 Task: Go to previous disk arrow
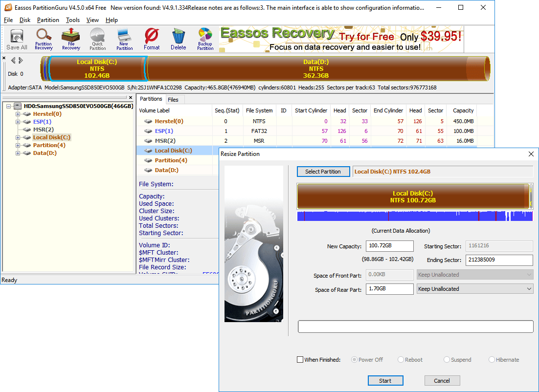click(13, 61)
